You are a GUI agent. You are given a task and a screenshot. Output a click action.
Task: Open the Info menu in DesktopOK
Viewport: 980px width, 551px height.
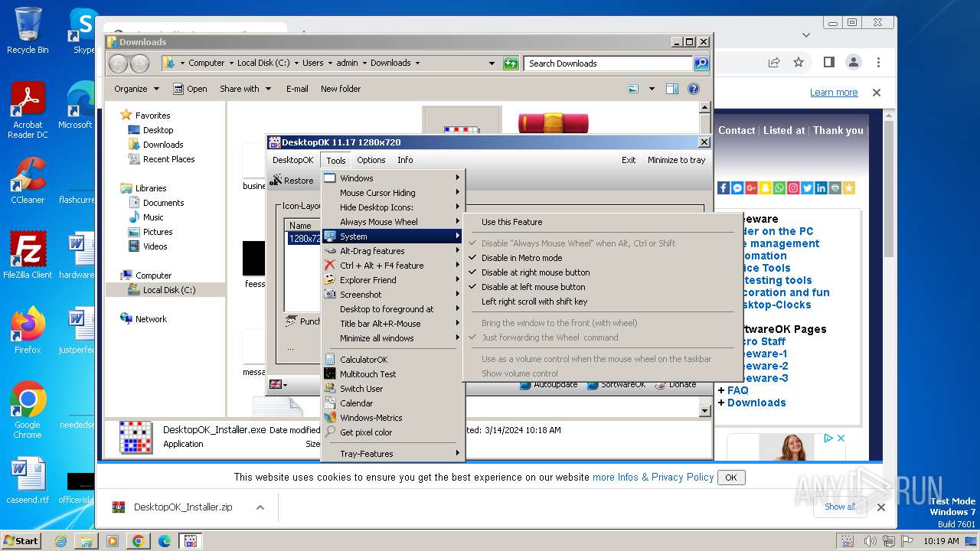point(405,160)
